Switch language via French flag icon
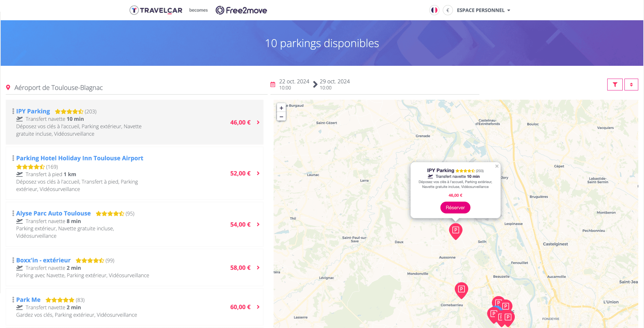 point(434,10)
